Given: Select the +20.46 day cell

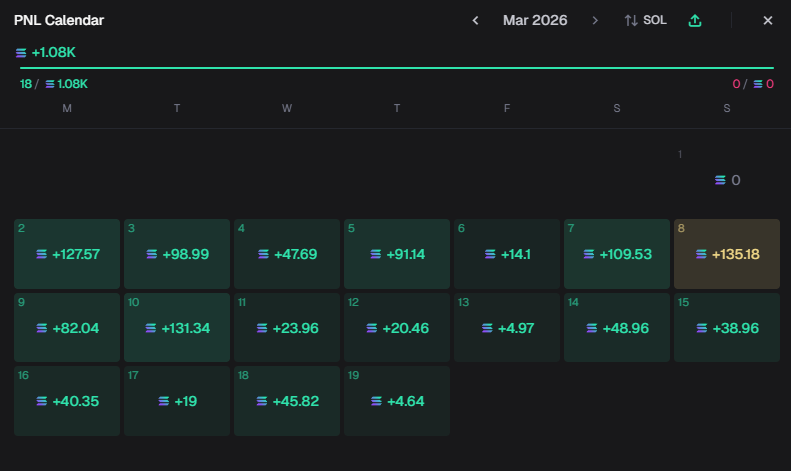Looking at the screenshot, I should click(397, 327).
